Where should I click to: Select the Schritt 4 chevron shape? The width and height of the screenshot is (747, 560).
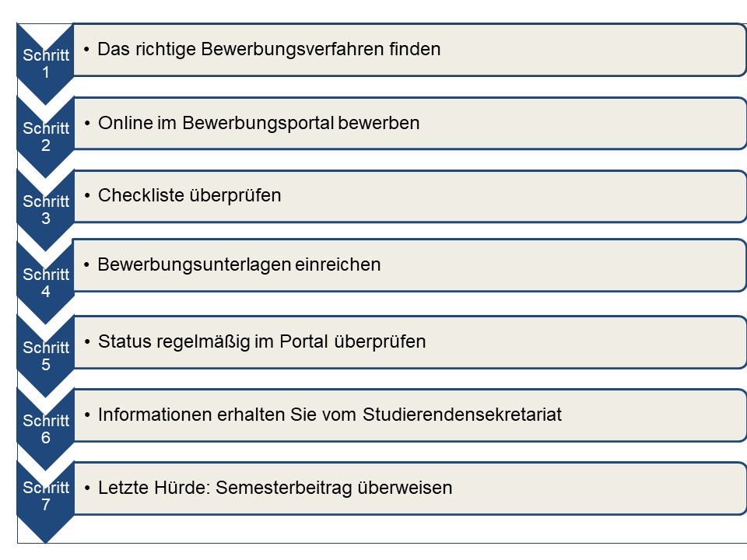(46, 283)
